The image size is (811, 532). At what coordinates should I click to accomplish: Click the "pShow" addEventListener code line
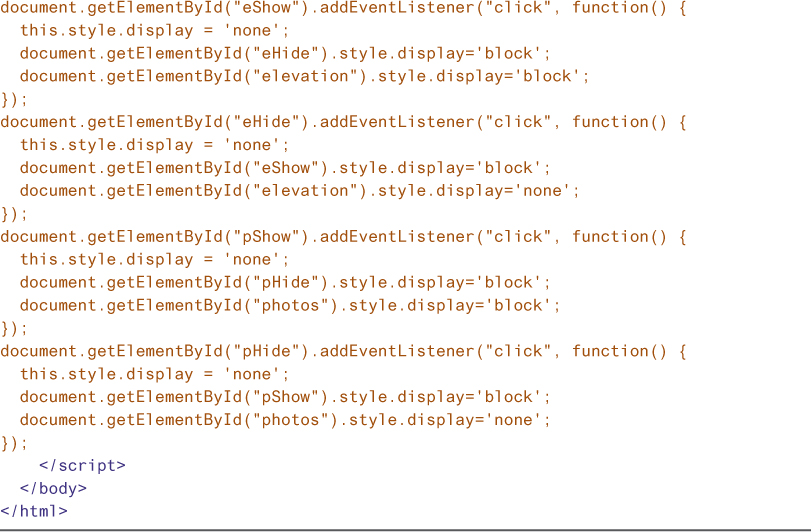(x=343, y=237)
